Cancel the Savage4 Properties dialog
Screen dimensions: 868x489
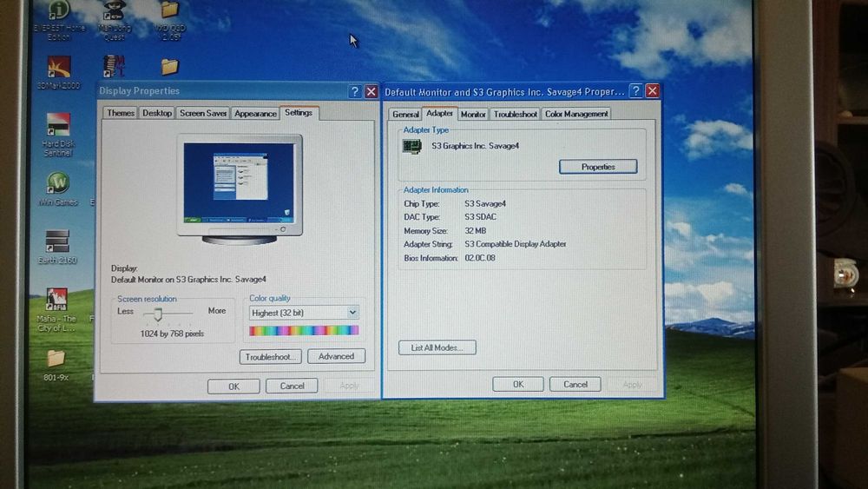(x=575, y=384)
